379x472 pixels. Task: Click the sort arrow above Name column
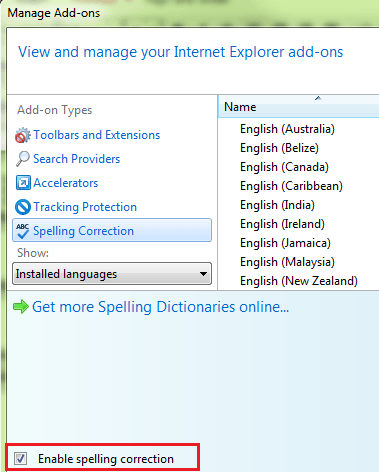tap(318, 98)
